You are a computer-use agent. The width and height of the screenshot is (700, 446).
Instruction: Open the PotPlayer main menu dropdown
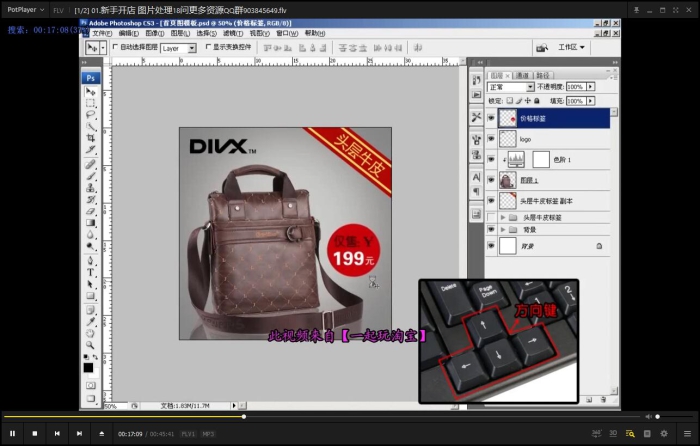pos(25,9)
